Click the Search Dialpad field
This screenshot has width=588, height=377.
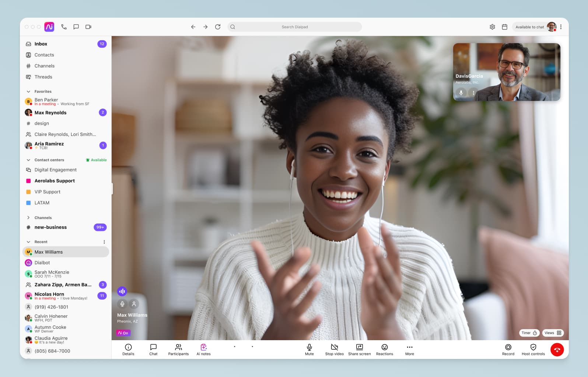[294, 27]
